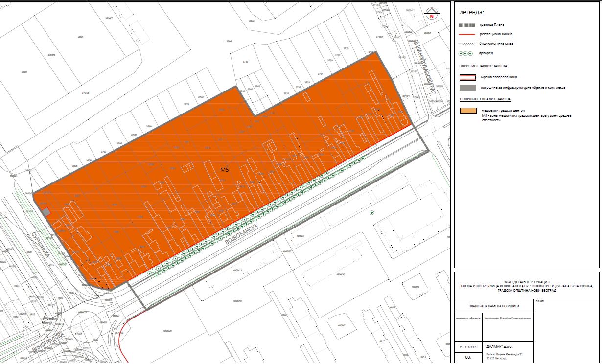The image size is (602, 364).
Task: Click the дрворед tree row legend symbol
Action: pos(468,53)
